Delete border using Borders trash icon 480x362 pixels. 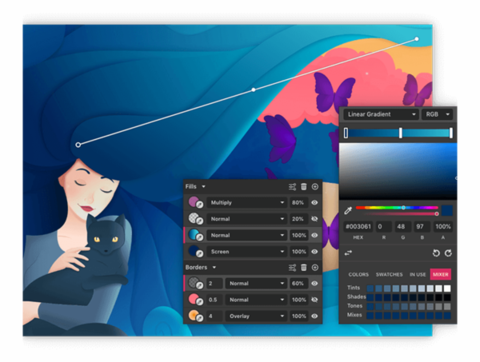click(x=304, y=267)
